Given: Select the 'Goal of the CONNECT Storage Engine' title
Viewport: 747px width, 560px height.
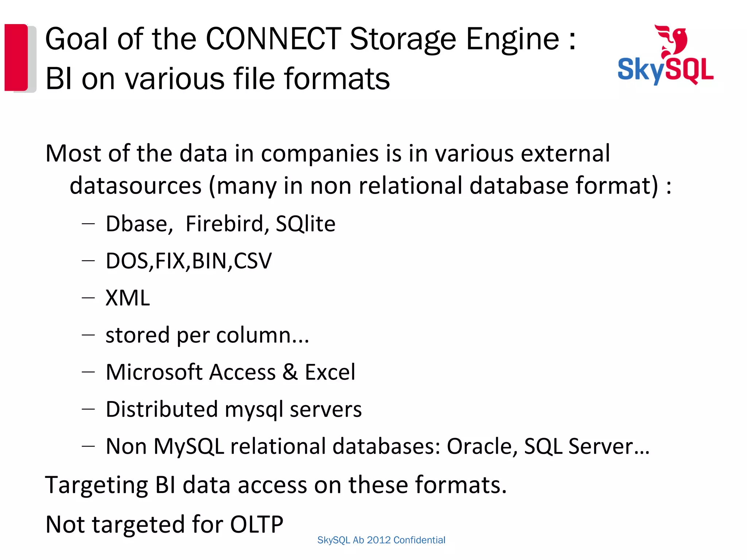Looking at the screenshot, I should 310,39.
